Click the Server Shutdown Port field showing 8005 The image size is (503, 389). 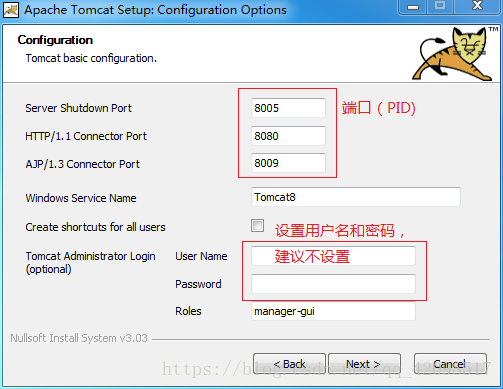(288, 108)
